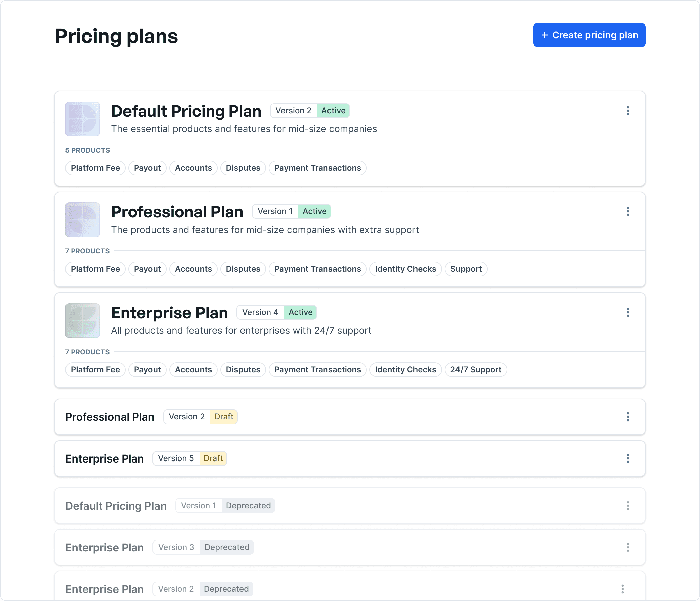Image resolution: width=700 pixels, height=601 pixels.
Task: Expand the deprecated Default Pricing Plan Version 1 row
Action: point(116,506)
